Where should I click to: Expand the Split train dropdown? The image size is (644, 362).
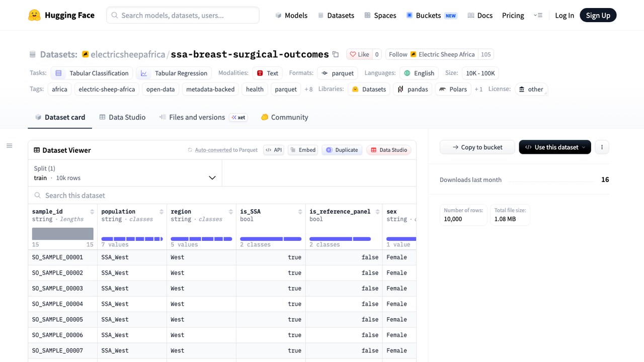(125, 173)
